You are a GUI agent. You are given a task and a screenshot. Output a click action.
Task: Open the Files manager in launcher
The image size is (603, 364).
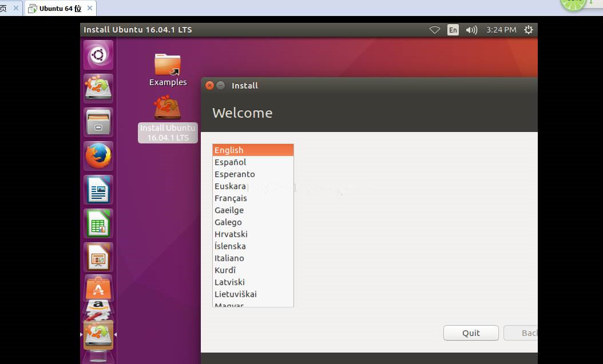pos(98,122)
